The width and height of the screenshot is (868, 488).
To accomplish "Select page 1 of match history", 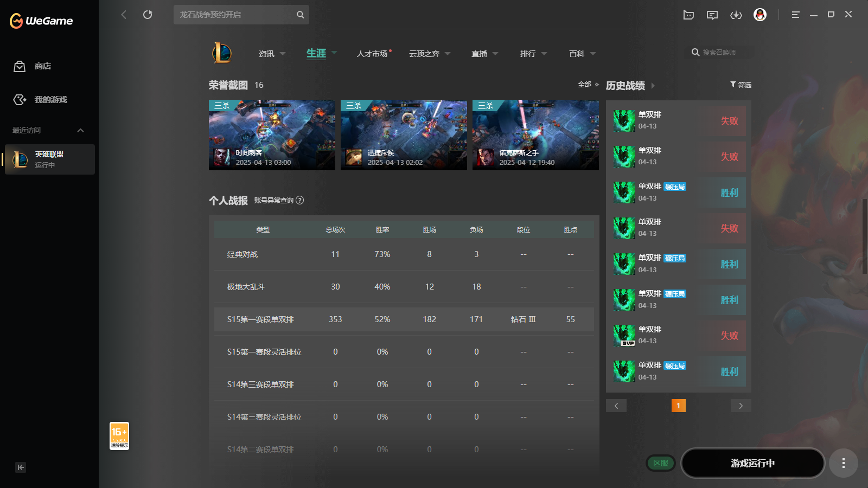I will 678,406.
